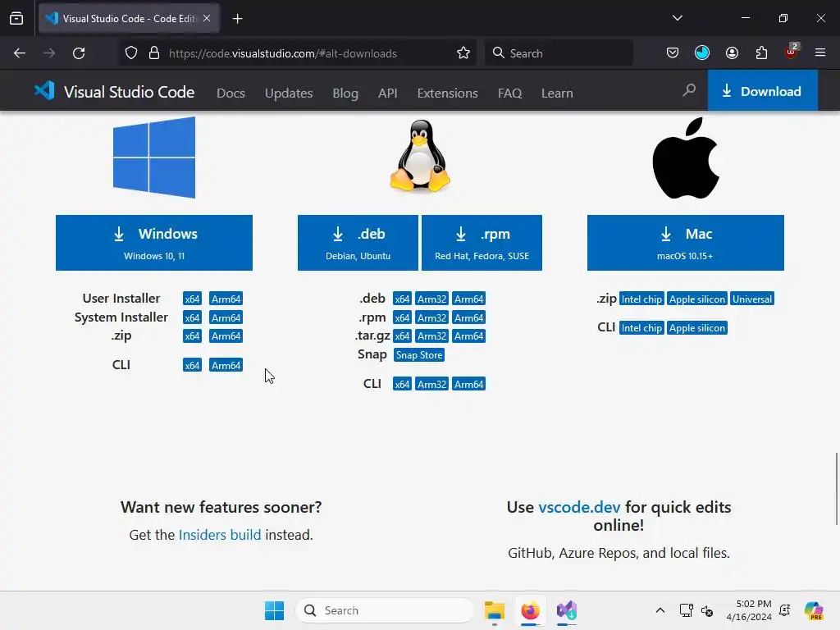
Task: Download Linux .tar.gz x64 archive
Action: pos(402,336)
